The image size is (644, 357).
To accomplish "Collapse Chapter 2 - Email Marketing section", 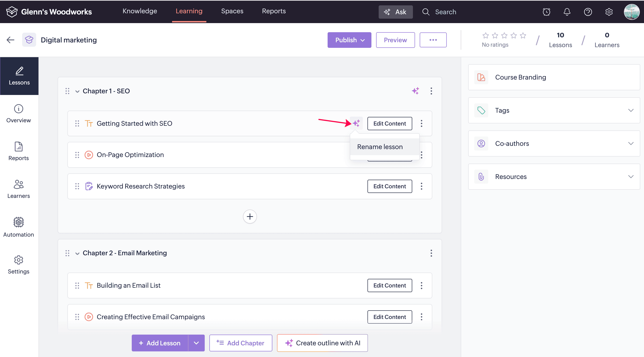I will [77, 253].
